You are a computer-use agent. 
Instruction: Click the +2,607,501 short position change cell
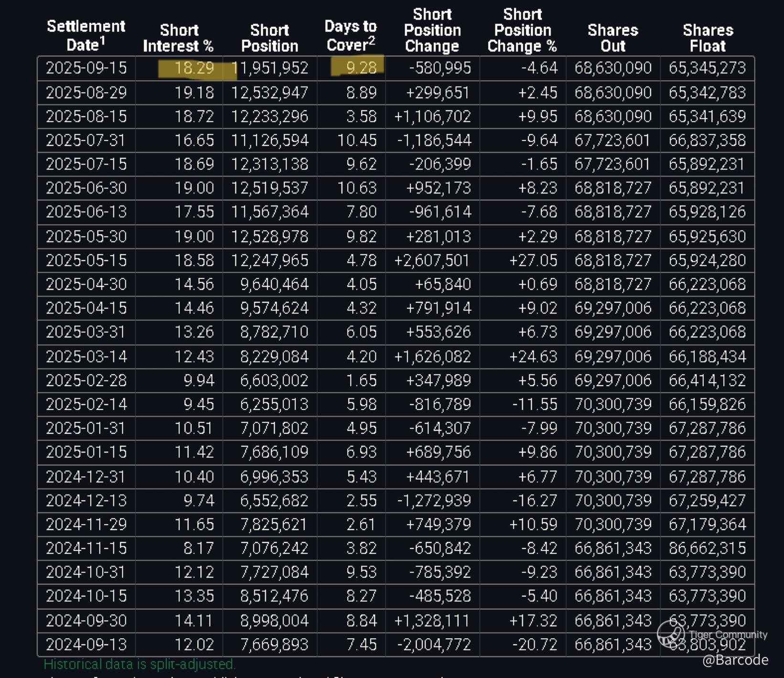coord(433,260)
